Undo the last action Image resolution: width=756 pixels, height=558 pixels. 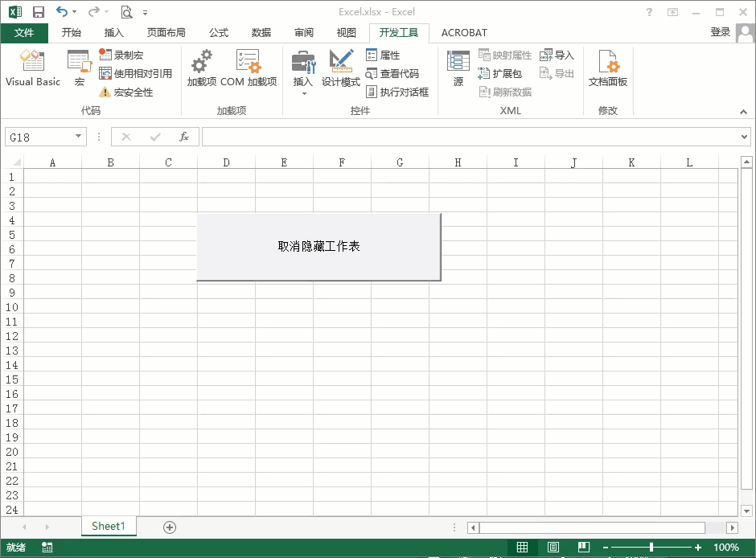pyautogui.click(x=62, y=11)
